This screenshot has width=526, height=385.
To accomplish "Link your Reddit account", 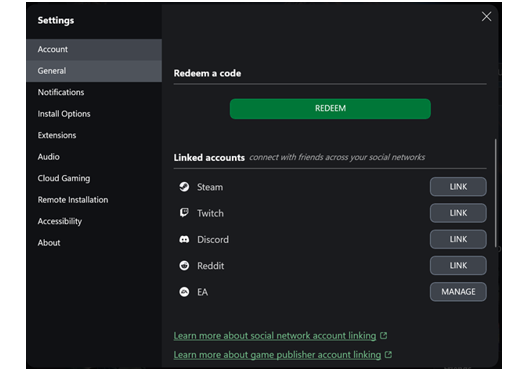I will click(458, 266).
